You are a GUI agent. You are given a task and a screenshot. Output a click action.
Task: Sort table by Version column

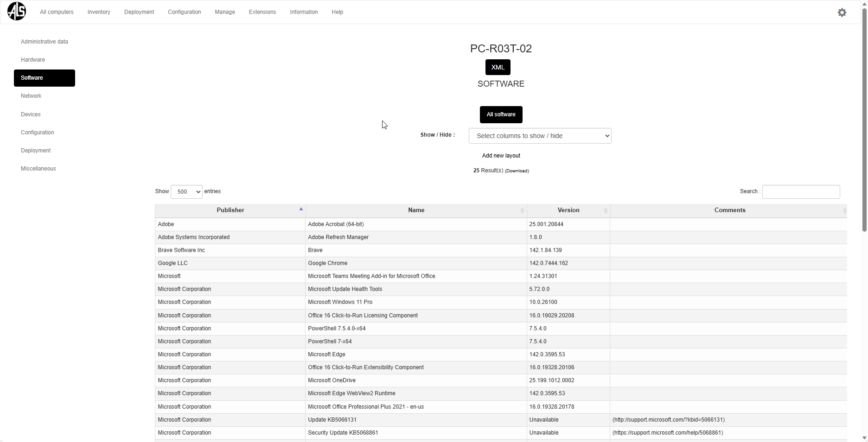568,210
